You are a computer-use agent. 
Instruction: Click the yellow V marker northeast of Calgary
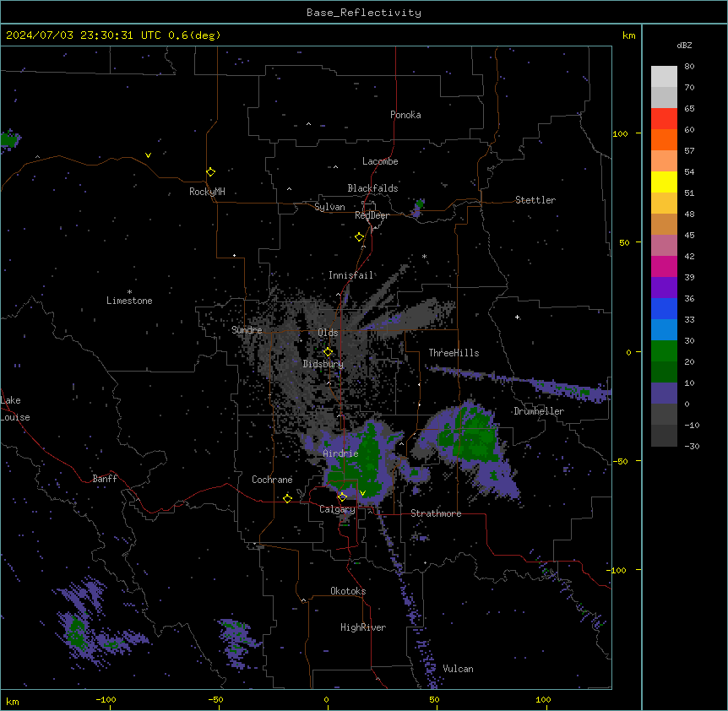point(362,493)
